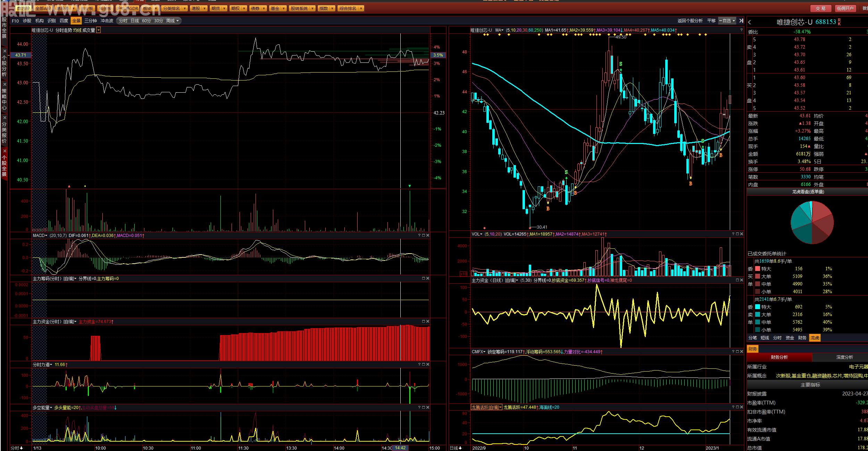Open F10 company info
Image resolution: width=868 pixels, height=451 pixels.
[x=15, y=21]
